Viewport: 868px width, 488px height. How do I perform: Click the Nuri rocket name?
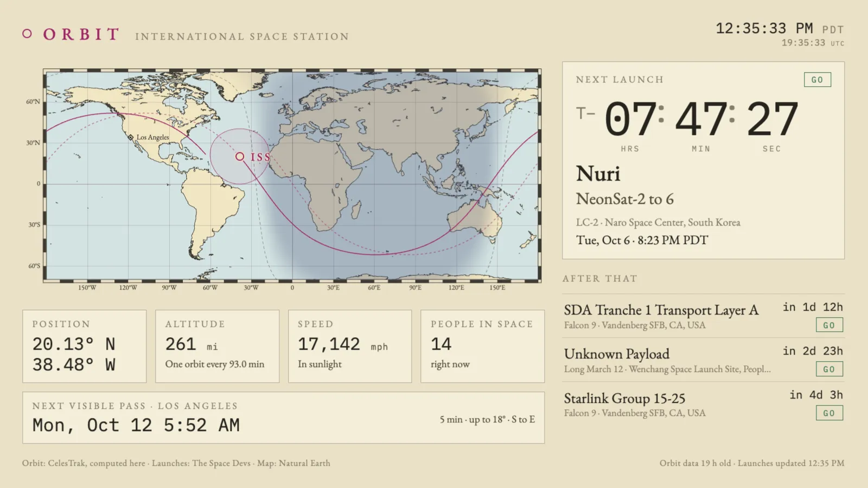point(598,174)
